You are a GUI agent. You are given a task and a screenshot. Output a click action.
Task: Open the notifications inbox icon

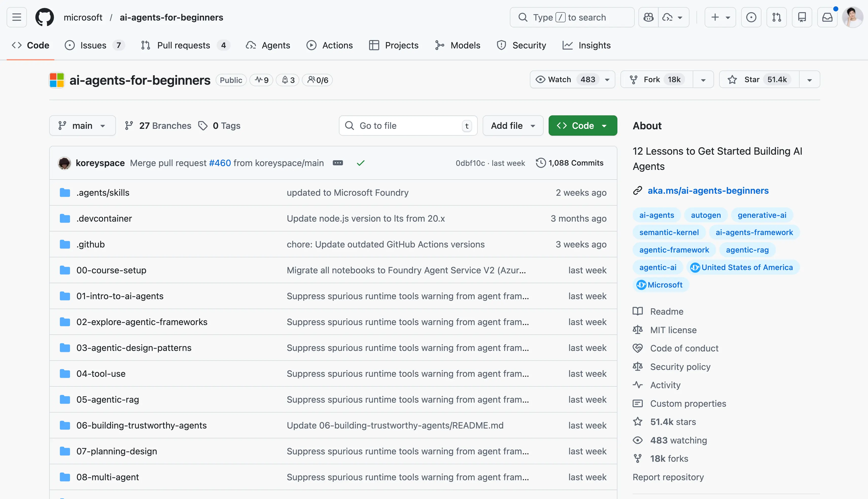(x=827, y=17)
